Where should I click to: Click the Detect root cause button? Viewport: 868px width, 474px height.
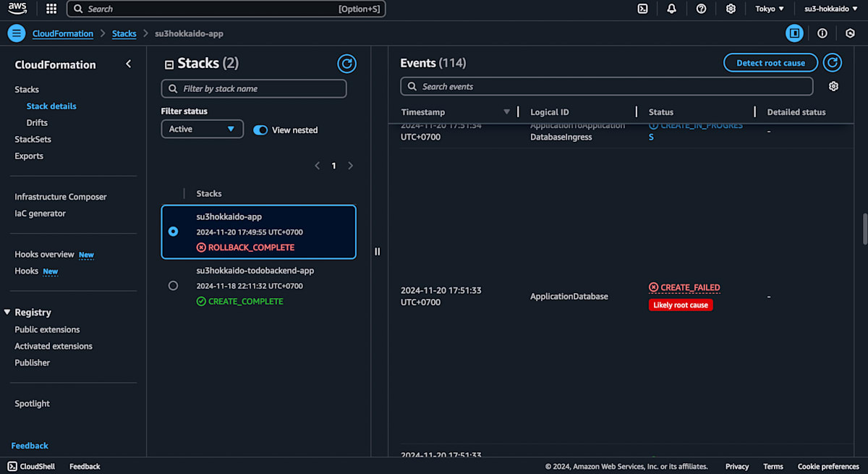770,63
